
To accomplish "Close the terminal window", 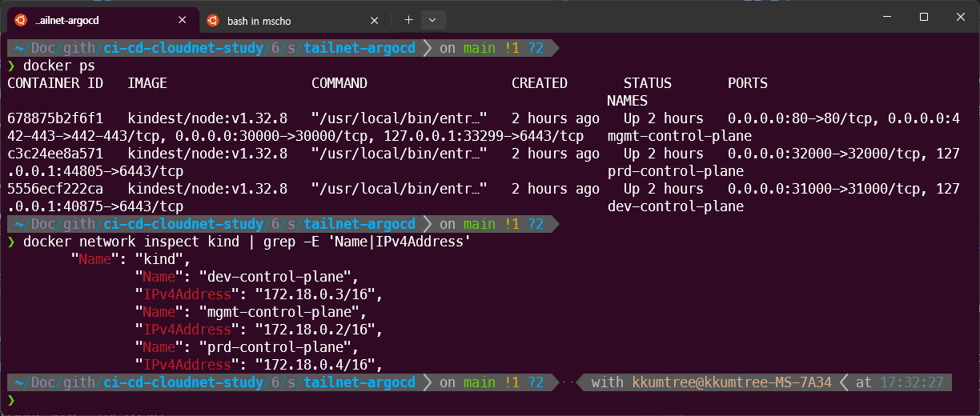I will [961, 16].
